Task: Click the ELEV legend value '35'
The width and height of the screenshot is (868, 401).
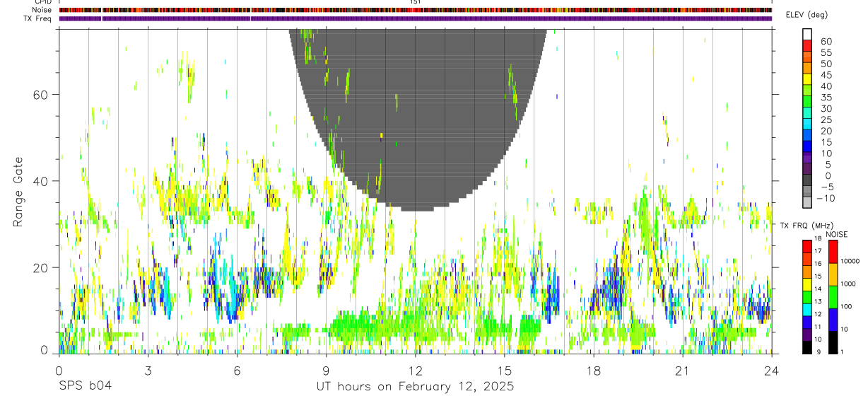Action: [826, 98]
